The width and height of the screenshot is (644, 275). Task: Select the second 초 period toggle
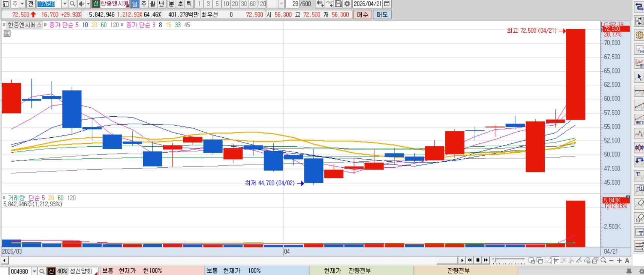tap(180, 4)
